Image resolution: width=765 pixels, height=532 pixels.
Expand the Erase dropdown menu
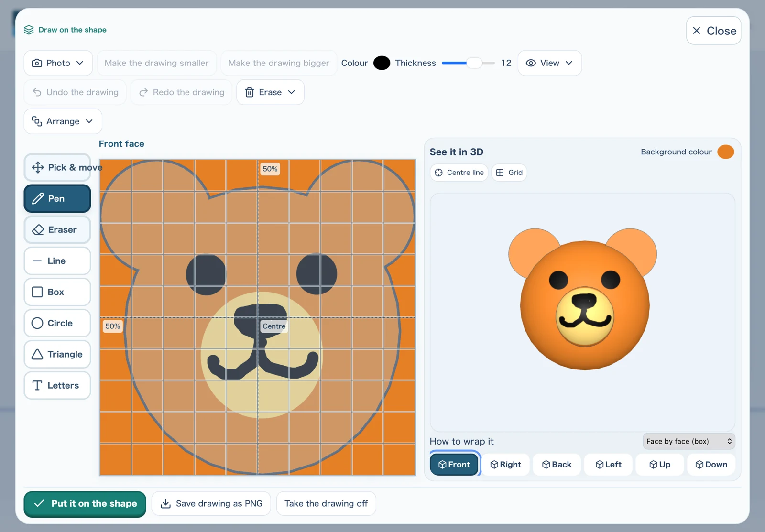click(x=271, y=92)
